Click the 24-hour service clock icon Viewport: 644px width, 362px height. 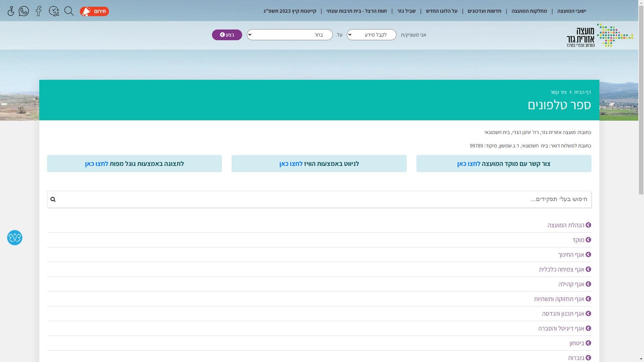[x=54, y=11]
